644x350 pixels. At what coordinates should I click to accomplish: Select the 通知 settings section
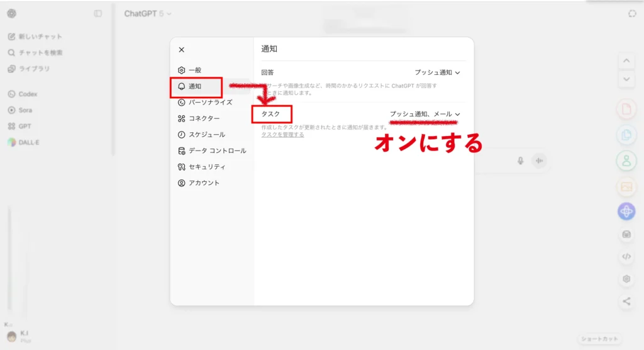pos(212,86)
